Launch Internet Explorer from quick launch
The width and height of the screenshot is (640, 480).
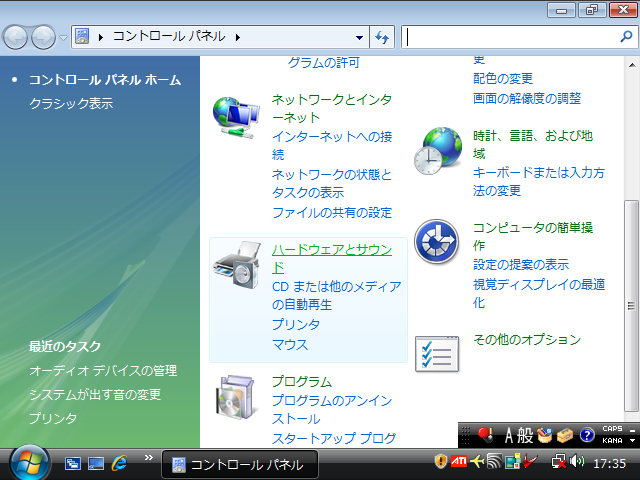coord(120,463)
